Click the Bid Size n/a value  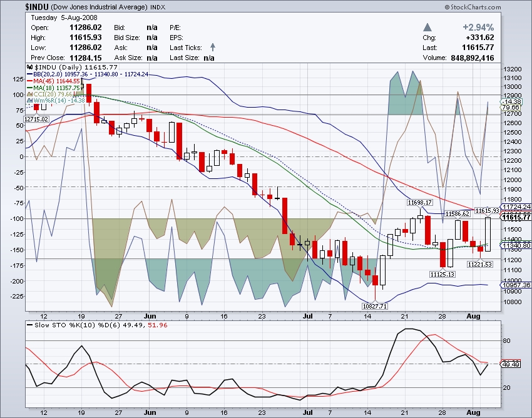click(x=152, y=38)
